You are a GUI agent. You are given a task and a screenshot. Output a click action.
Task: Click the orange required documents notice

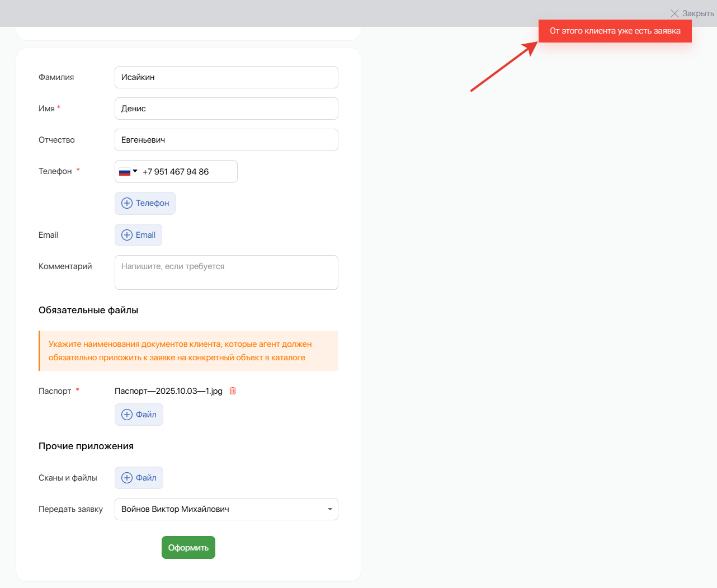[188, 351]
